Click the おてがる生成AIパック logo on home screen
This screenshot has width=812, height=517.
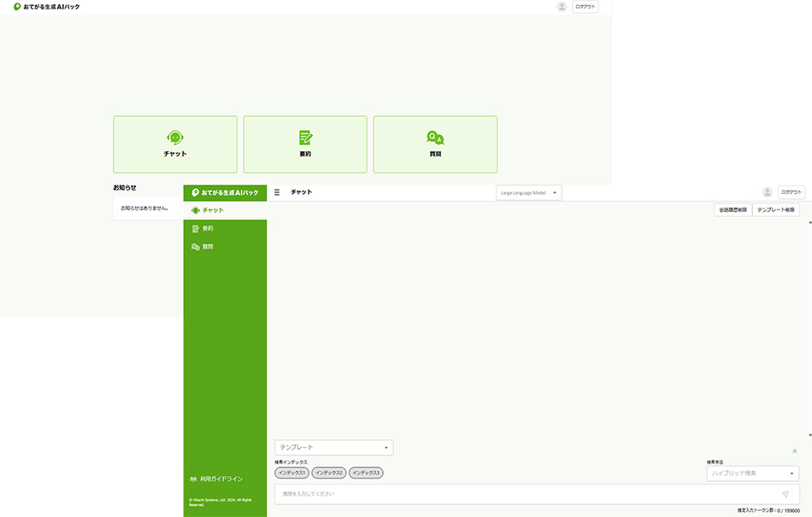[x=47, y=7]
